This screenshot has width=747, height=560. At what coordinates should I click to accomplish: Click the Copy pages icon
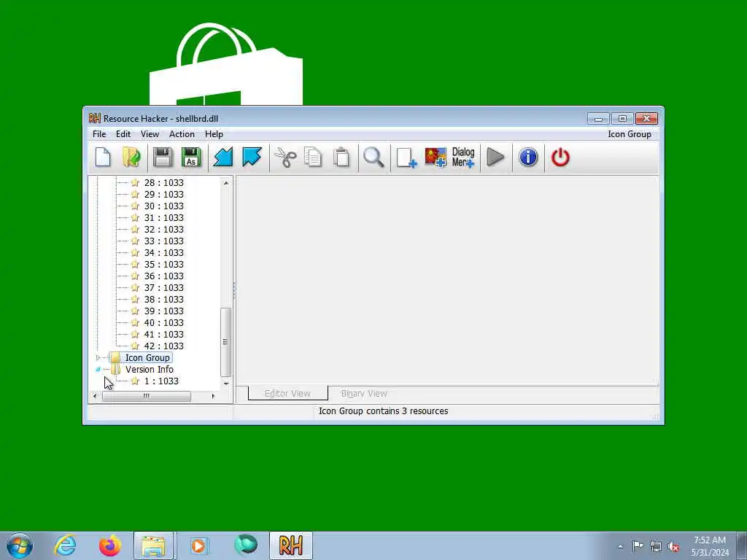tap(313, 157)
